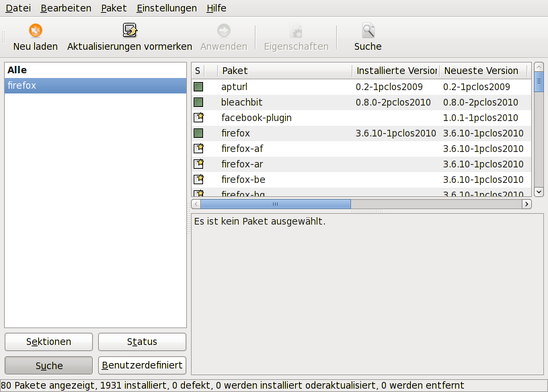The height and width of the screenshot is (392, 548).
Task: Select the Alle entry in left list
Action: (x=17, y=70)
